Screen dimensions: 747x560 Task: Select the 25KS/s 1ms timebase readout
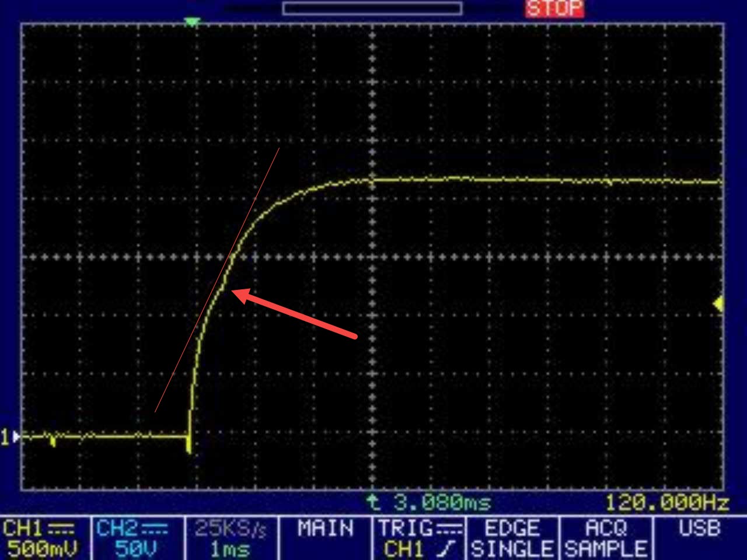231,538
